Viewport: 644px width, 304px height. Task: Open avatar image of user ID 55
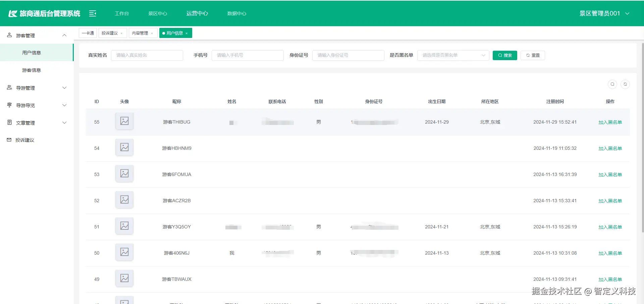124,121
